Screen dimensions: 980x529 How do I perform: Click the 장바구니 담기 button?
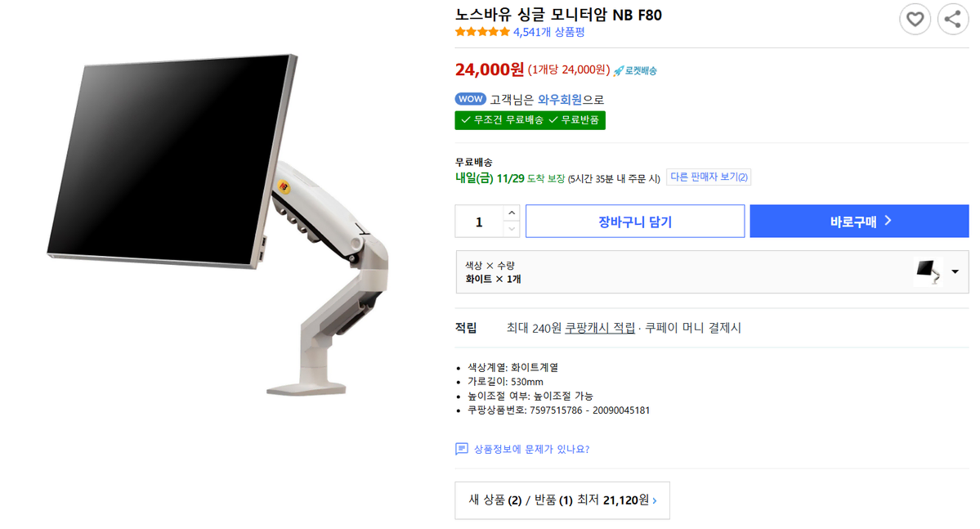[x=635, y=222]
